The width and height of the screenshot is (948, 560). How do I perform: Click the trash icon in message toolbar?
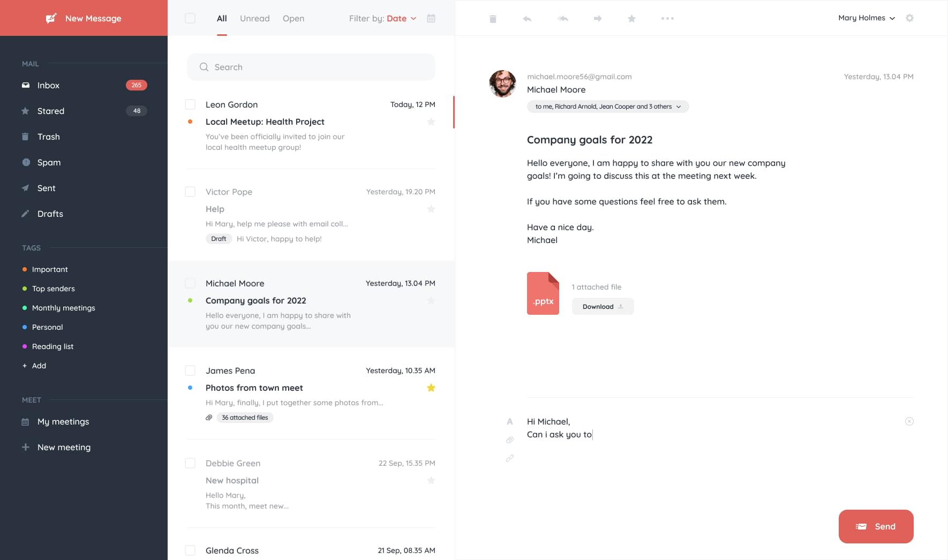pos(493,19)
